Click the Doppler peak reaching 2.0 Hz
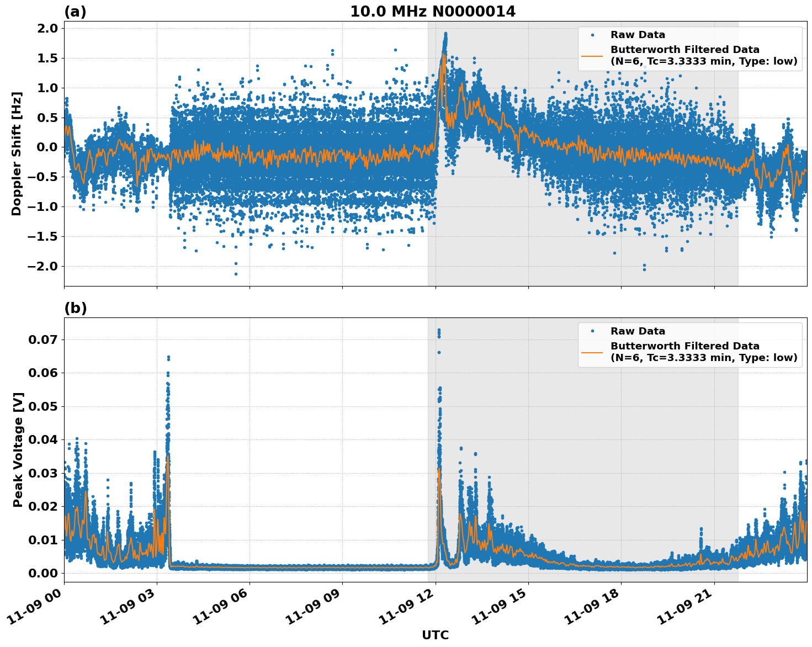This screenshot has width=812, height=647. point(447,33)
